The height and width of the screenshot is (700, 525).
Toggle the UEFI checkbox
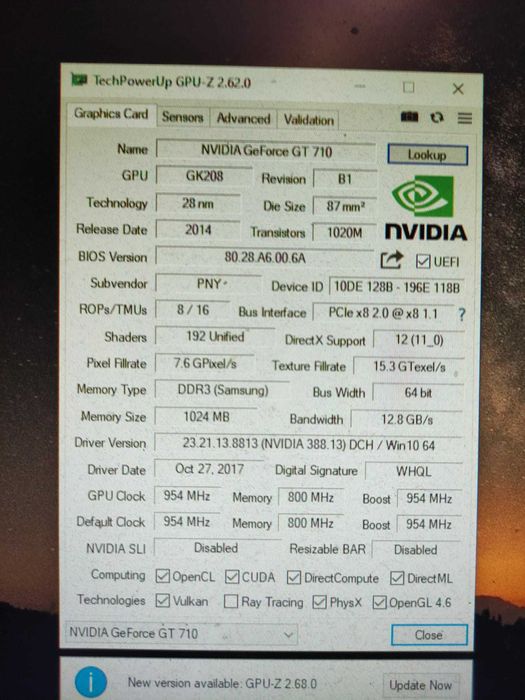(x=423, y=262)
